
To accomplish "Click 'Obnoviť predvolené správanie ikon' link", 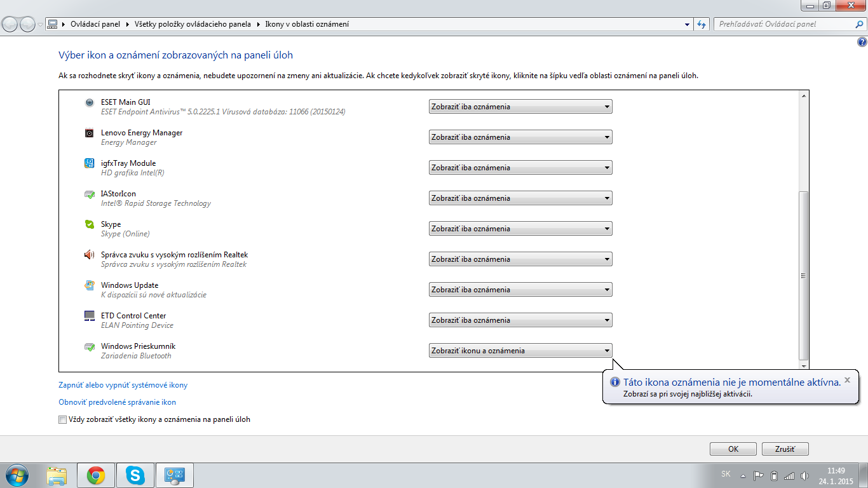I will [x=118, y=402].
